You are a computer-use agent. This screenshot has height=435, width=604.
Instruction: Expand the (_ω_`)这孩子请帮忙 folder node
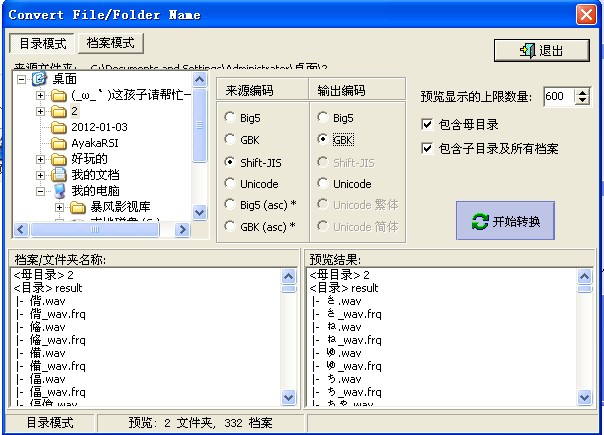pyautogui.click(x=40, y=95)
